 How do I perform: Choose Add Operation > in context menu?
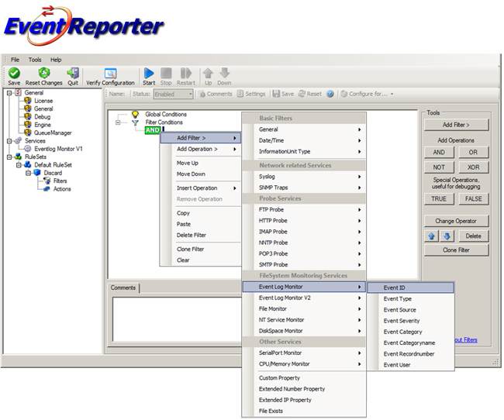tap(200, 149)
